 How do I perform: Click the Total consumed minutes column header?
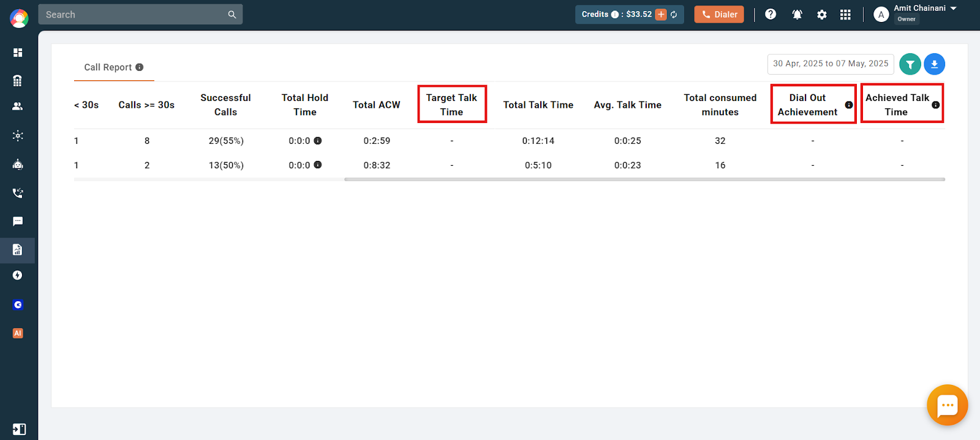click(x=720, y=105)
